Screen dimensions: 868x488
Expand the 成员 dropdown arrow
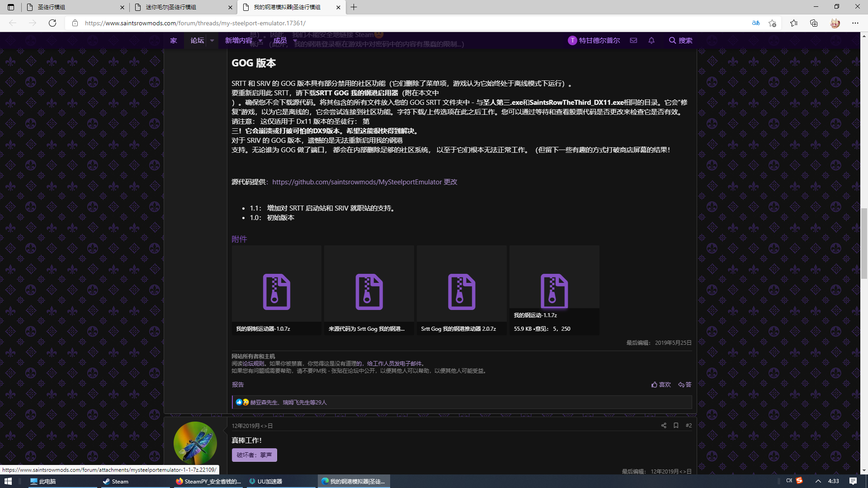pyautogui.click(x=295, y=41)
